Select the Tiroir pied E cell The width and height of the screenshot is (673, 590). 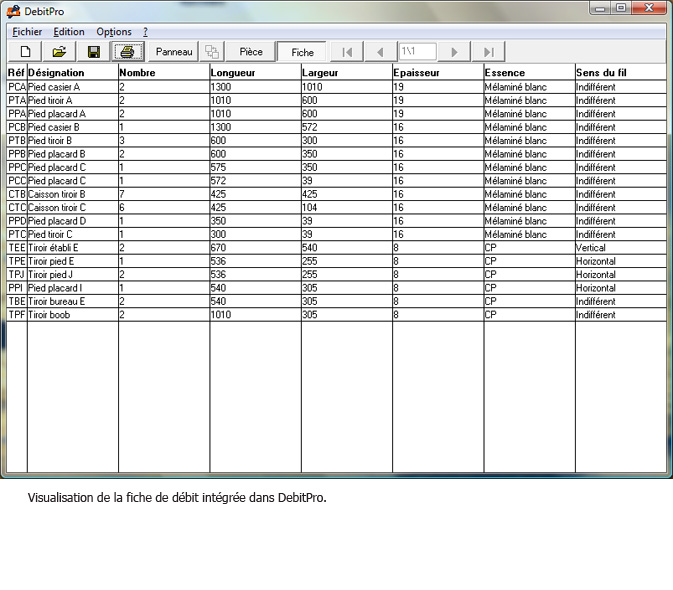[73, 261]
